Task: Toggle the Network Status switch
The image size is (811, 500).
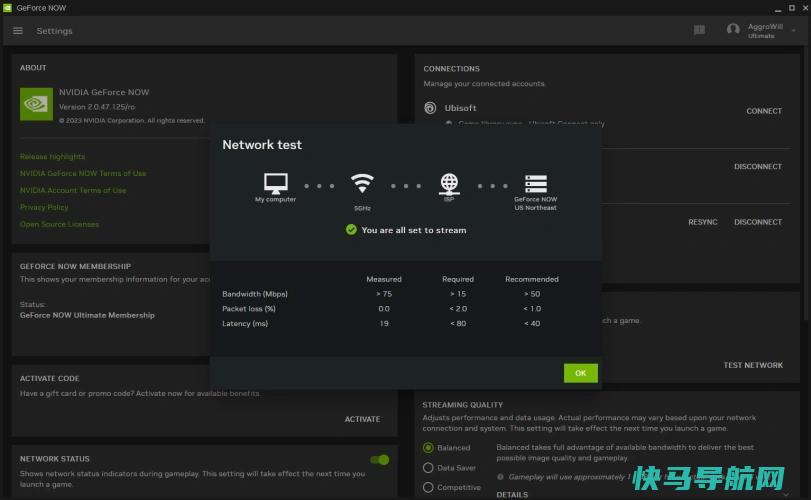Action: coord(380,460)
